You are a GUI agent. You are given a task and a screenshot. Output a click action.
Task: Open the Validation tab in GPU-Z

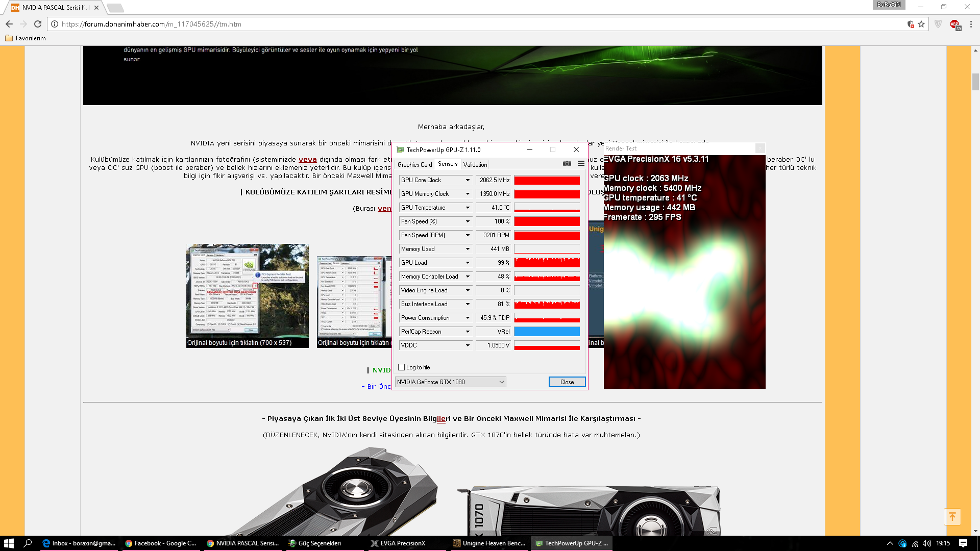[x=475, y=165]
